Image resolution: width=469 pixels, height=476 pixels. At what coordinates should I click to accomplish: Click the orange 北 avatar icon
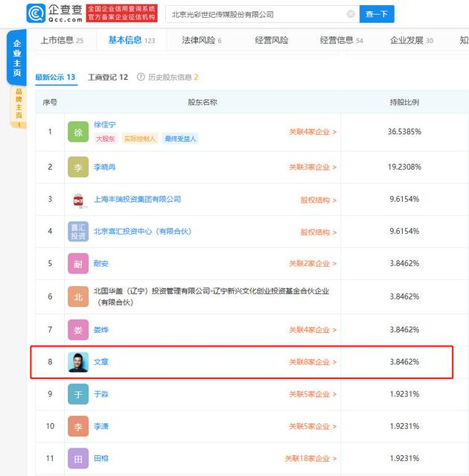78,296
